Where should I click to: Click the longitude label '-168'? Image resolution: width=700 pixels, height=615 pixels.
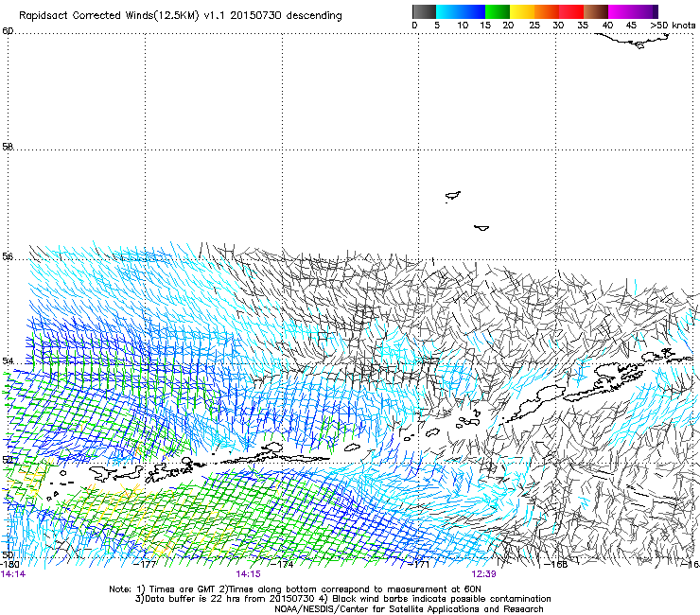click(556, 564)
